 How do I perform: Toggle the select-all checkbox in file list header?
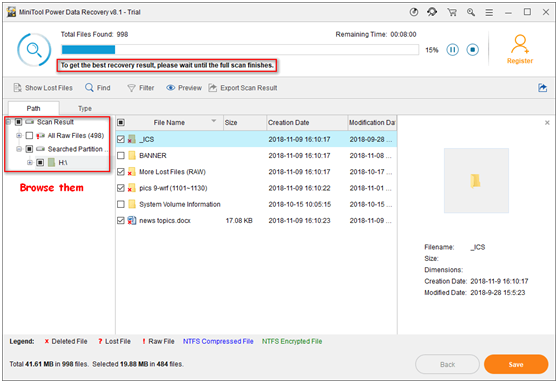pos(121,122)
